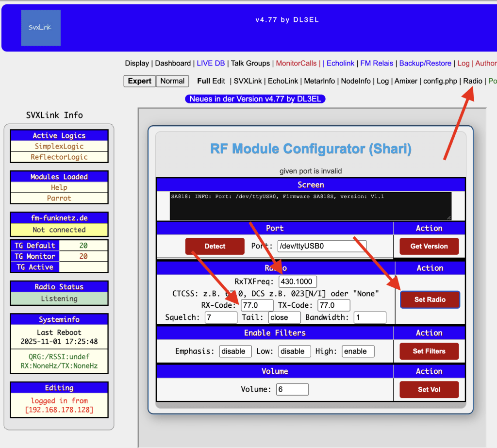Open the Radio menu item
This screenshot has width=497, height=448.
coord(473,81)
